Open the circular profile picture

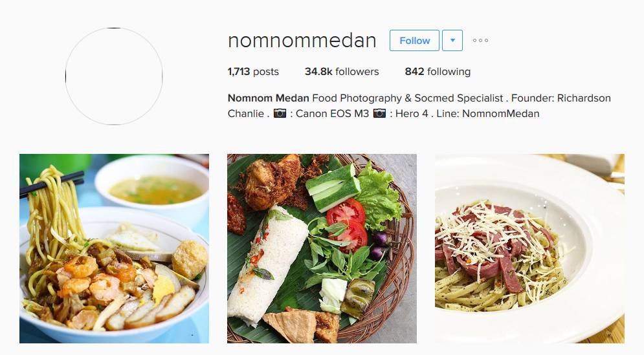(x=114, y=76)
